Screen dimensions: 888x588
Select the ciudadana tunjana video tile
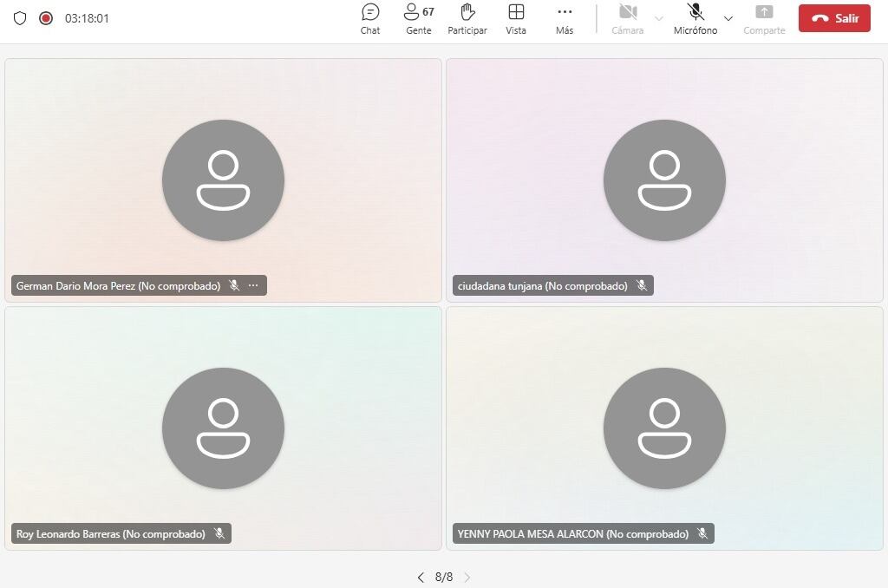[664, 180]
